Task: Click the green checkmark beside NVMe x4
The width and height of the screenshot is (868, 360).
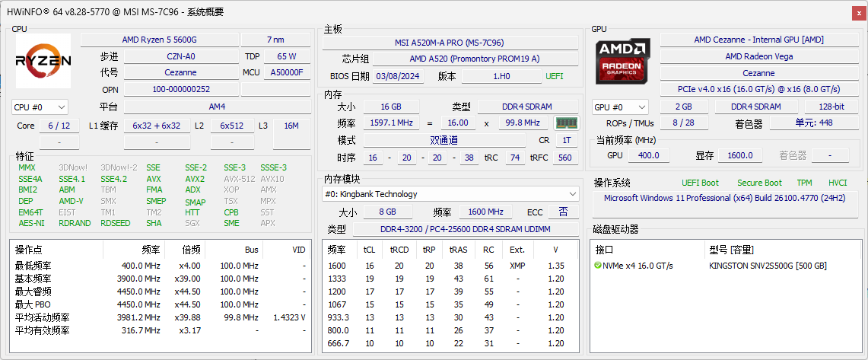Action: pyautogui.click(x=598, y=266)
